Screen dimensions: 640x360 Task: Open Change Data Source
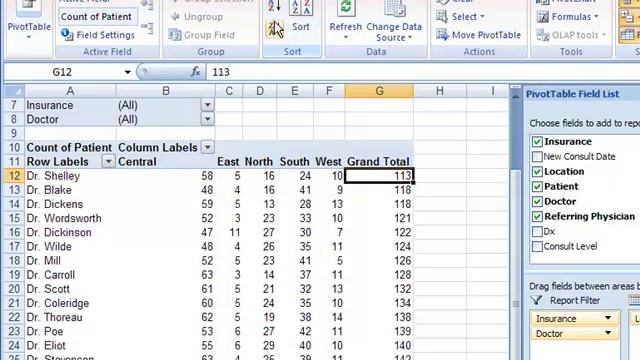click(x=394, y=21)
